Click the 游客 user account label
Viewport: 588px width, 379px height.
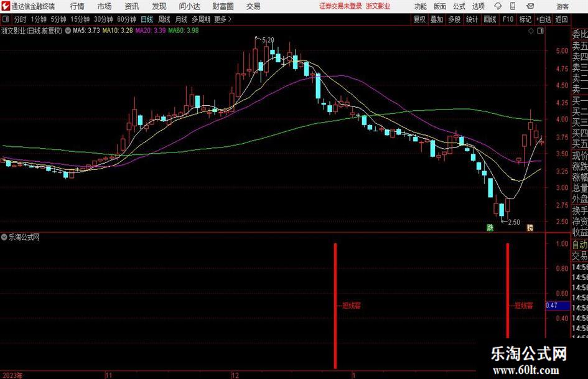(562, 6)
